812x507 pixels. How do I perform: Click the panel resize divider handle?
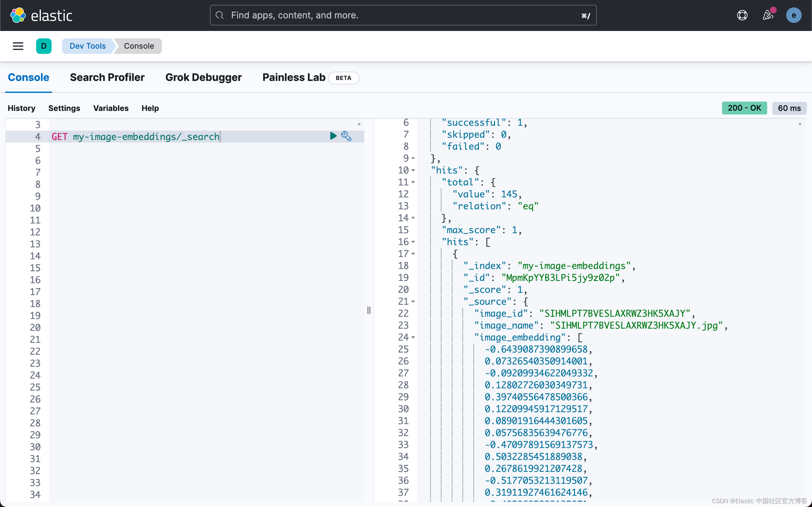(x=369, y=310)
